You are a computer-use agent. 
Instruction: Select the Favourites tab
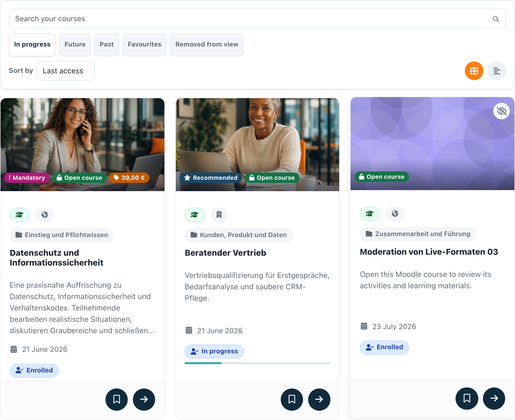tap(145, 44)
